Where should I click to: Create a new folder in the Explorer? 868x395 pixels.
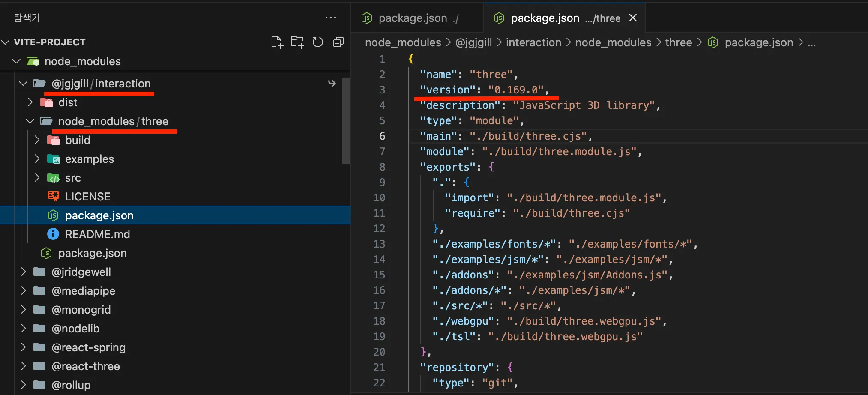point(297,42)
